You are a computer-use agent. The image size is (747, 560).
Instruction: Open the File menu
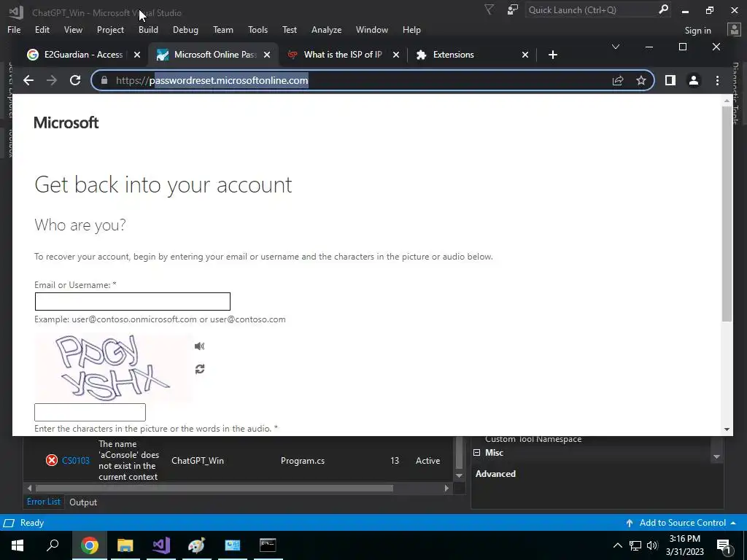[x=14, y=30]
